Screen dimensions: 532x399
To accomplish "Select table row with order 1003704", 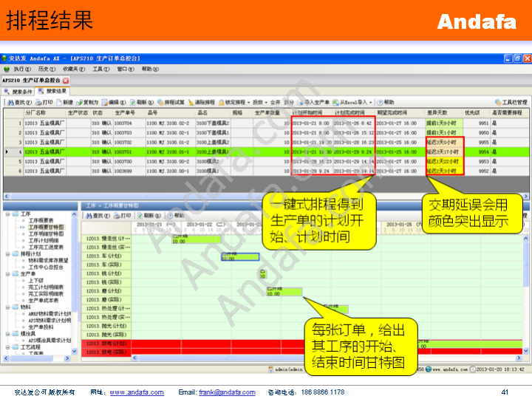I will pos(266,123).
